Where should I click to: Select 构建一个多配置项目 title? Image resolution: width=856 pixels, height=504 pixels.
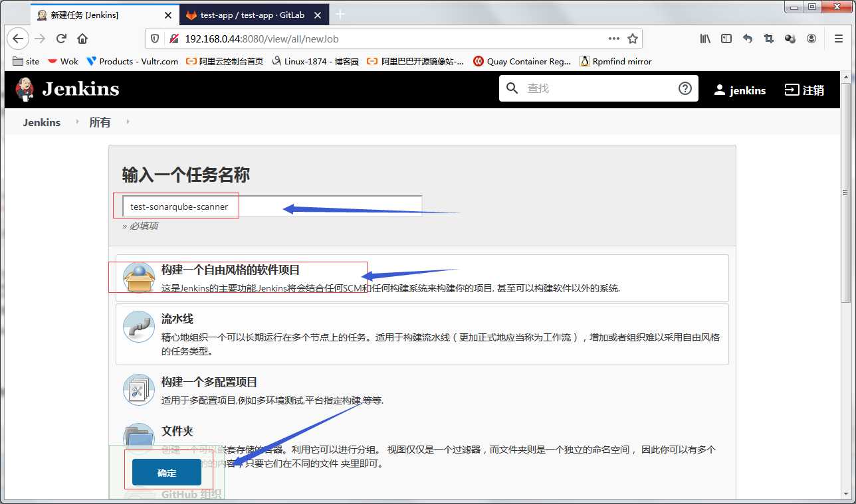pyautogui.click(x=209, y=382)
